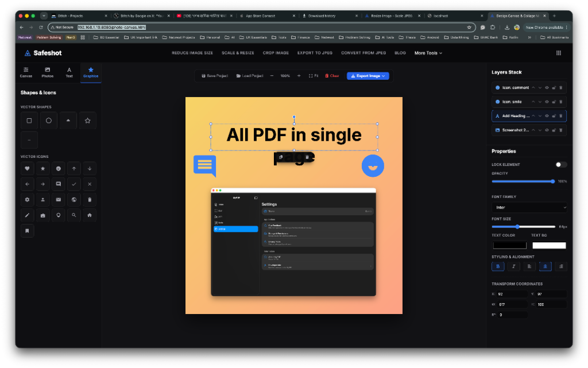Open Scale & Resize menu item
588x368 pixels.
(238, 53)
